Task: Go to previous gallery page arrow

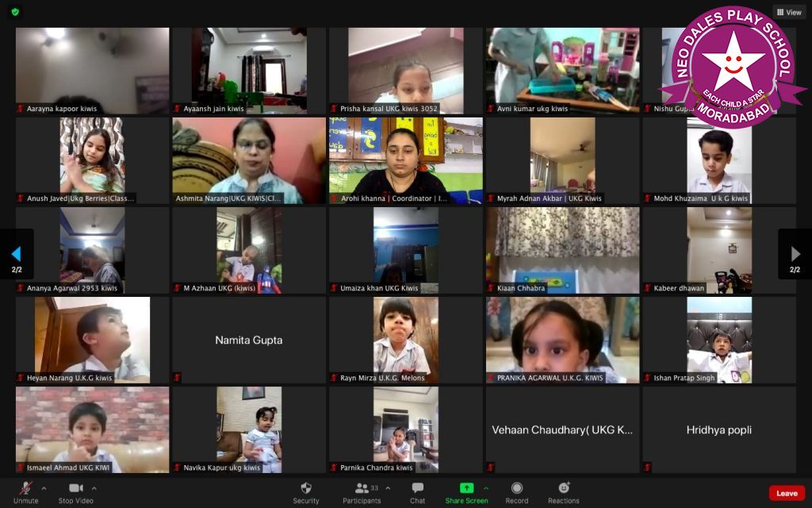Action: pos(16,254)
